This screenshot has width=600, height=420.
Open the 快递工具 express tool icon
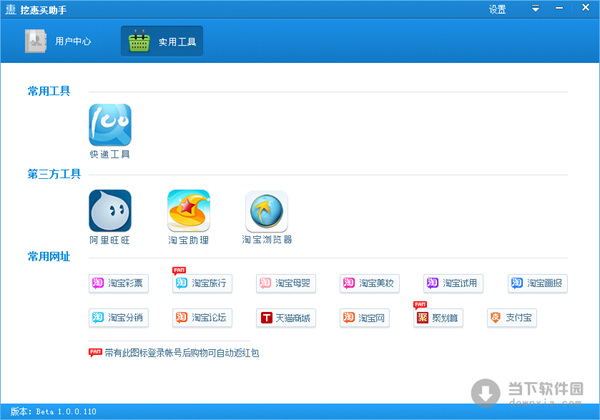(x=110, y=125)
